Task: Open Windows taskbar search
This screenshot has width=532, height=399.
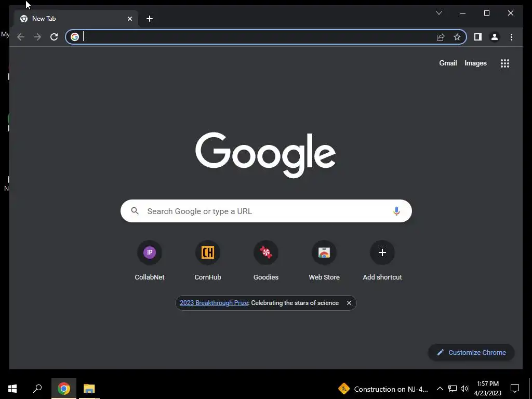Action: 37,389
